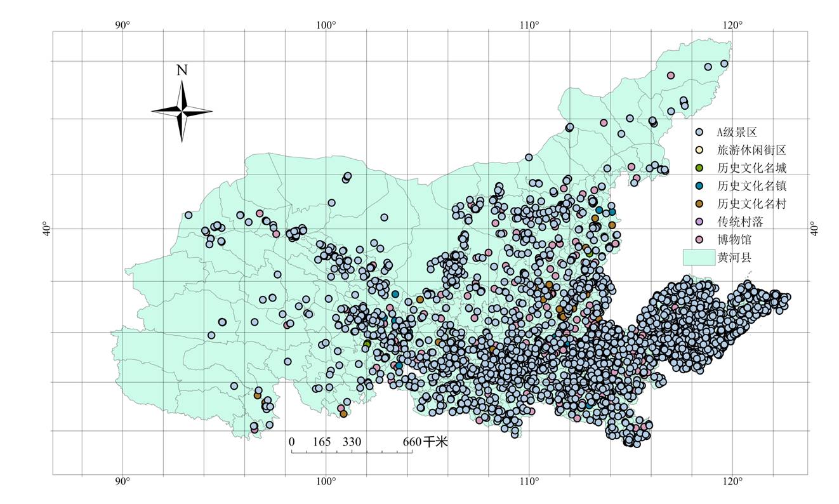Click the A级景区 legend circle symbol

pyautogui.click(x=699, y=132)
